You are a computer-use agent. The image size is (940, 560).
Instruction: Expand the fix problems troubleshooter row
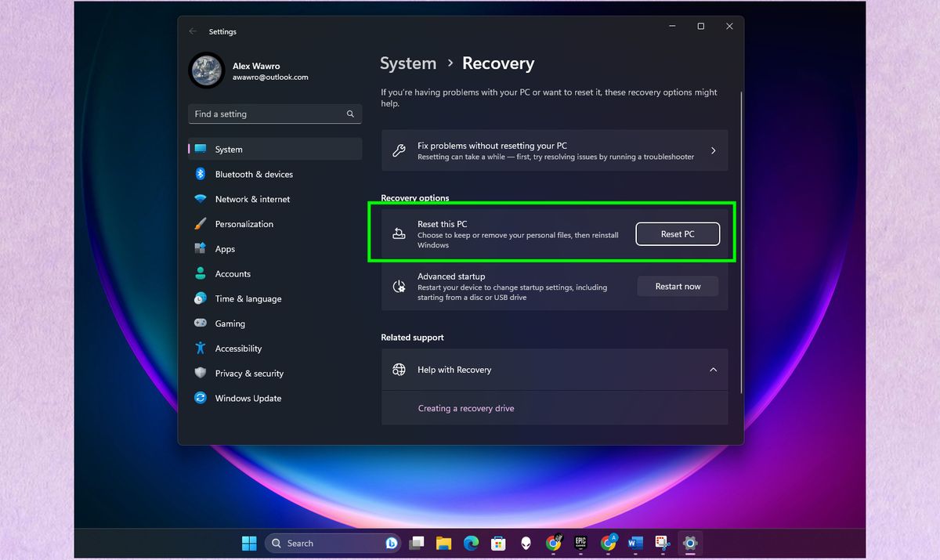tap(713, 150)
